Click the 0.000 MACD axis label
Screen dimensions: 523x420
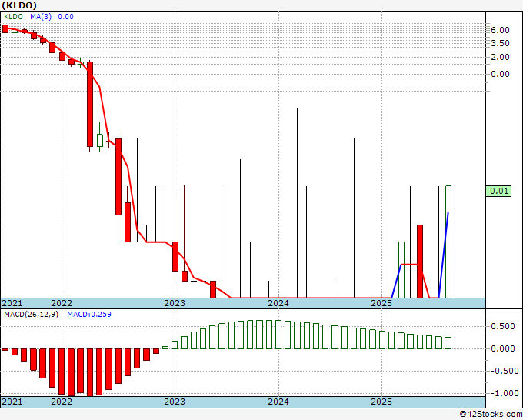pos(503,348)
